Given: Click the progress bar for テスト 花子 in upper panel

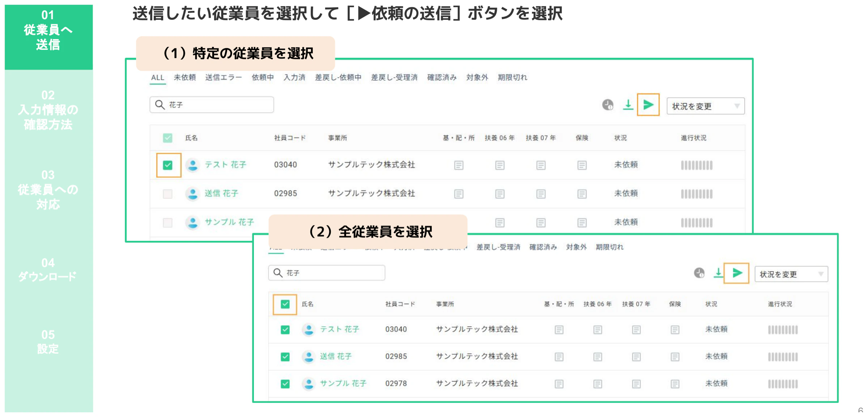Looking at the screenshot, I should pos(697,165).
